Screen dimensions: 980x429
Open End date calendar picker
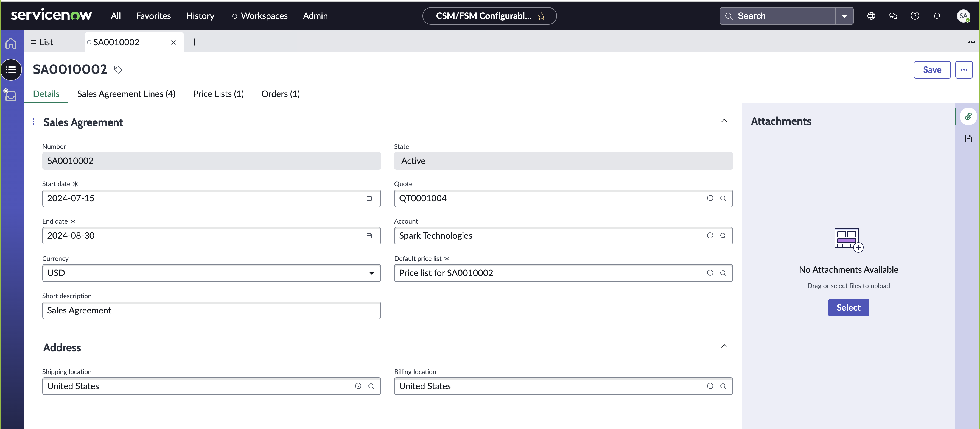[369, 236]
